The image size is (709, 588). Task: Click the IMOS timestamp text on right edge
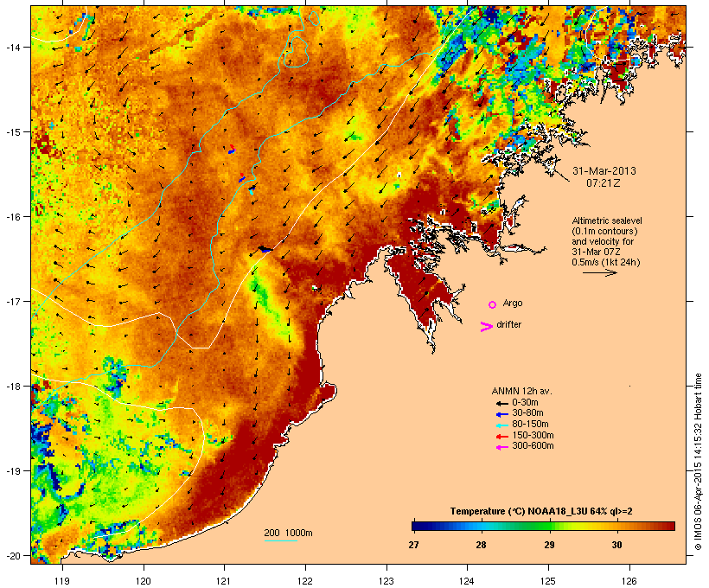[x=698, y=463]
